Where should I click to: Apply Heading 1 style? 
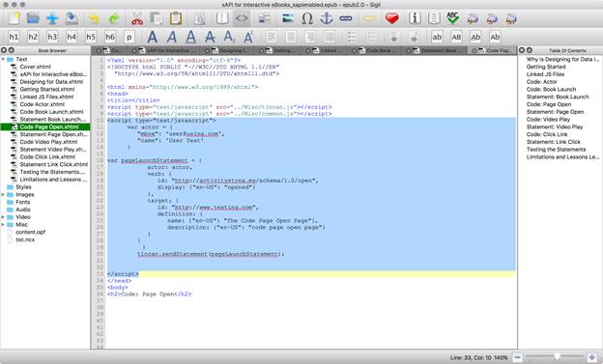[14, 37]
